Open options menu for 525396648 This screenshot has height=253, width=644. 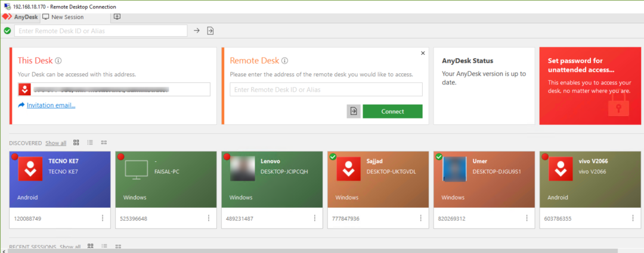tap(209, 218)
